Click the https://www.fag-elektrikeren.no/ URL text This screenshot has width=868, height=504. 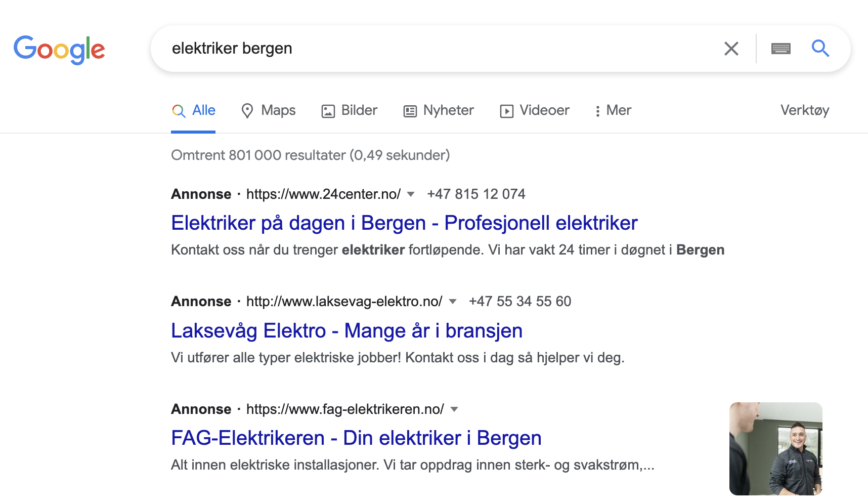[x=345, y=409]
